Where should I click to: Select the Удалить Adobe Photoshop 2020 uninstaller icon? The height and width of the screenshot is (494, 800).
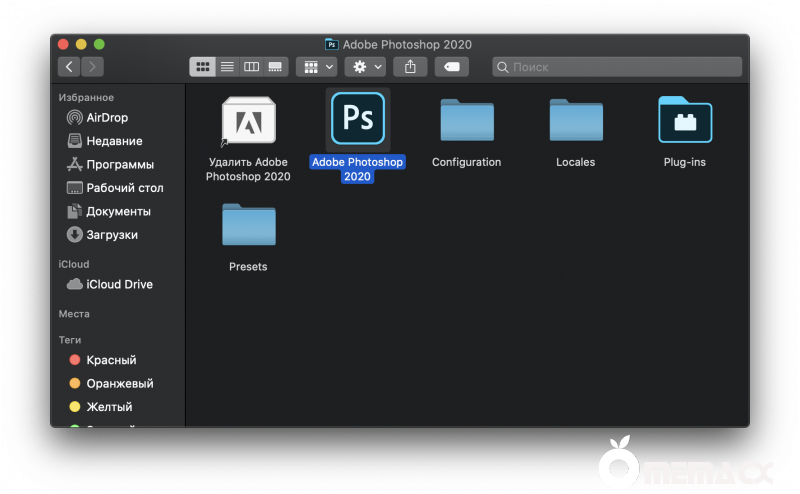click(x=248, y=120)
